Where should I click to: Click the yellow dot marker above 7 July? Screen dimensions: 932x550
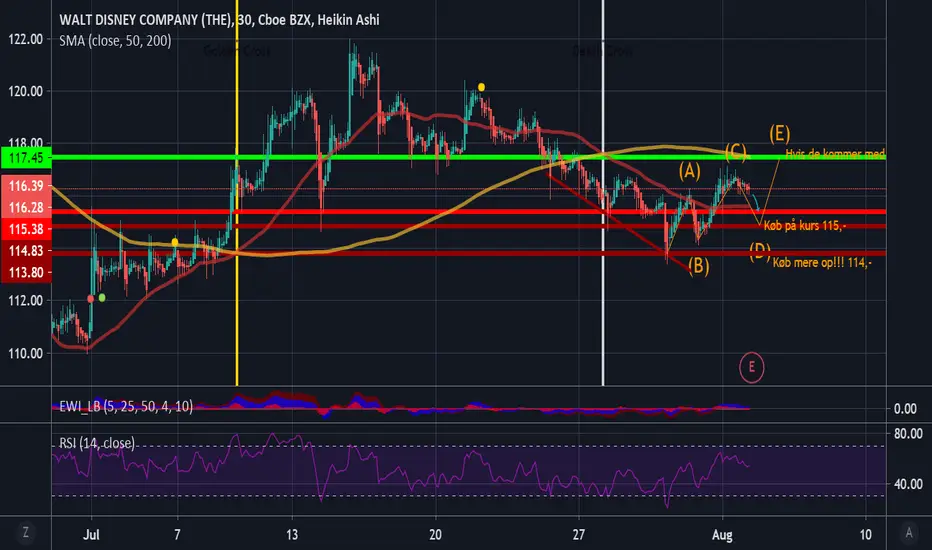tap(175, 242)
